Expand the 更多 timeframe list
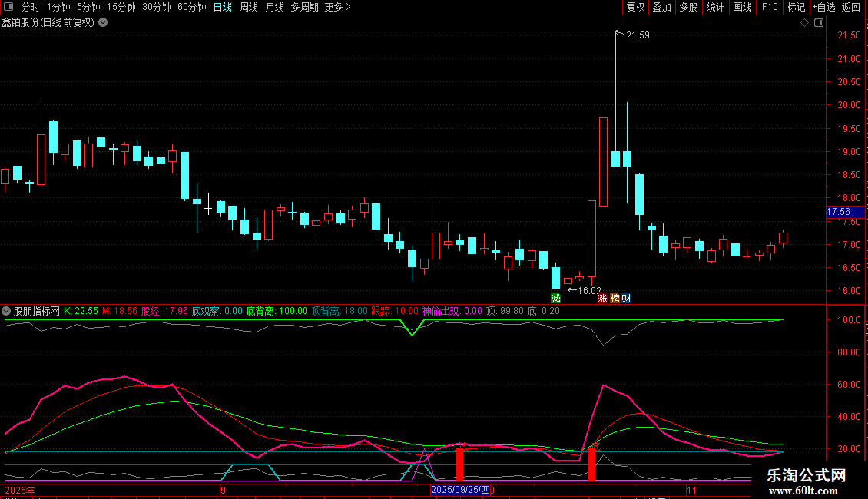The image size is (868, 499). [337, 8]
